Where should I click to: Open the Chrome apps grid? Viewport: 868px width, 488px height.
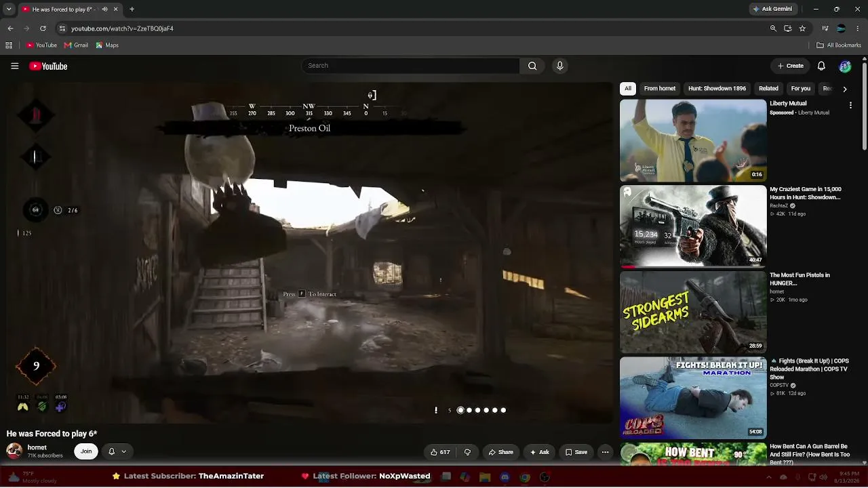(x=9, y=45)
